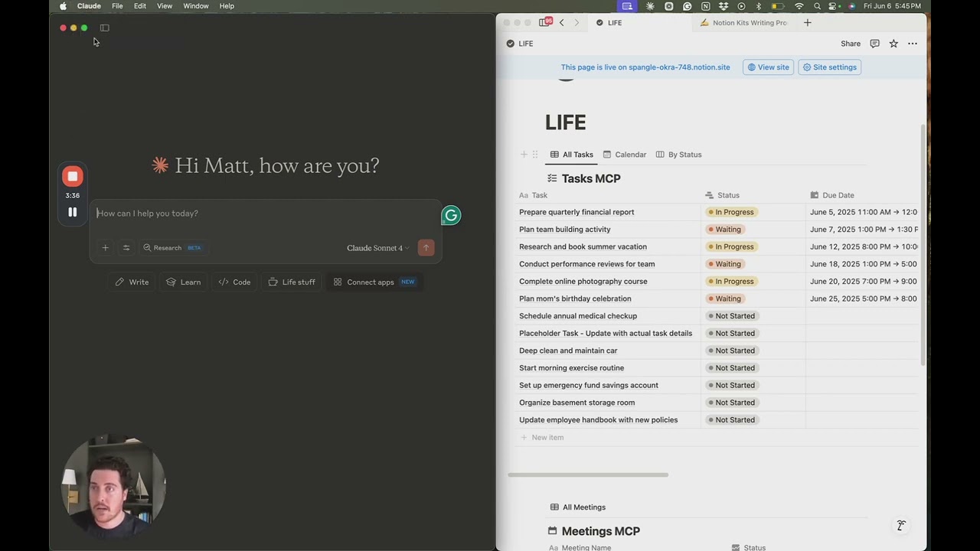
Task: Open the Claude Sonnet 4 model dropdown
Action: tap(378, 248)
